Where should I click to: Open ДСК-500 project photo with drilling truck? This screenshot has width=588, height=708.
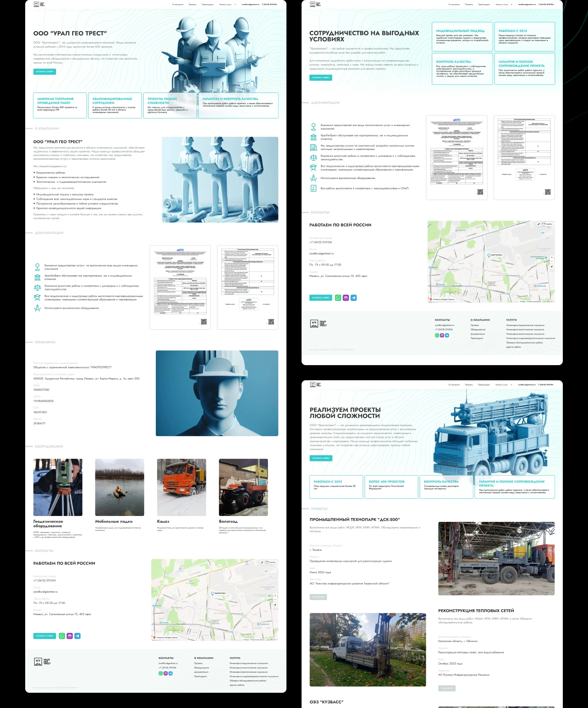coord(496,558)
